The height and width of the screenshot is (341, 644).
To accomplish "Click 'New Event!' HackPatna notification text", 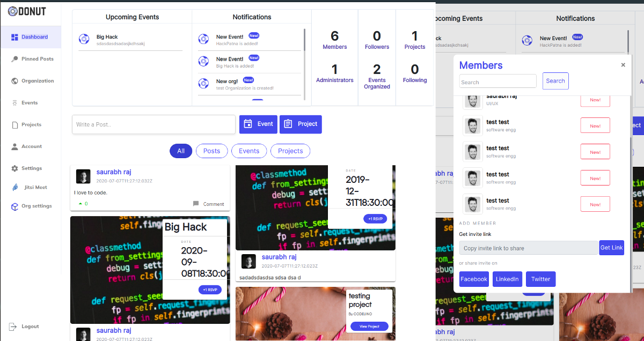I will tap(230, 37).
